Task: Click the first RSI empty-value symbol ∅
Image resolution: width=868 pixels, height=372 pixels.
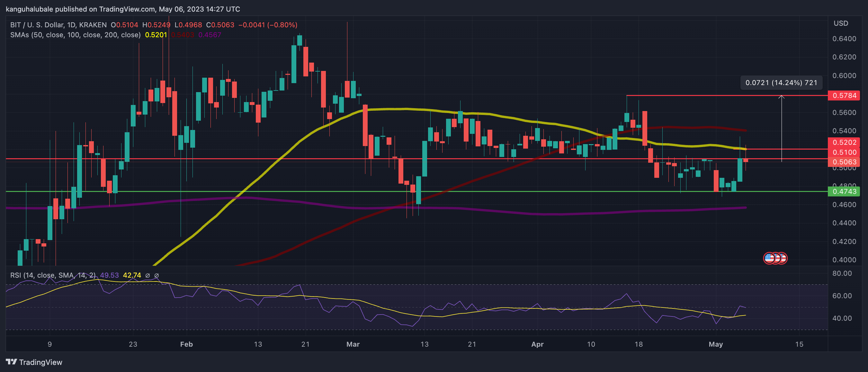Action: point(148,275)
